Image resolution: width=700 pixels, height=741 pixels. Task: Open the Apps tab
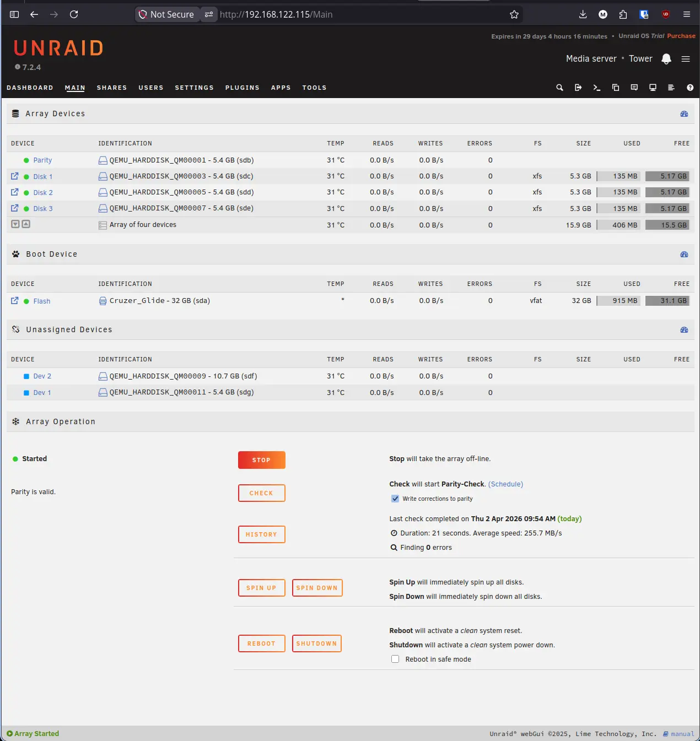[x=281, y=88]
